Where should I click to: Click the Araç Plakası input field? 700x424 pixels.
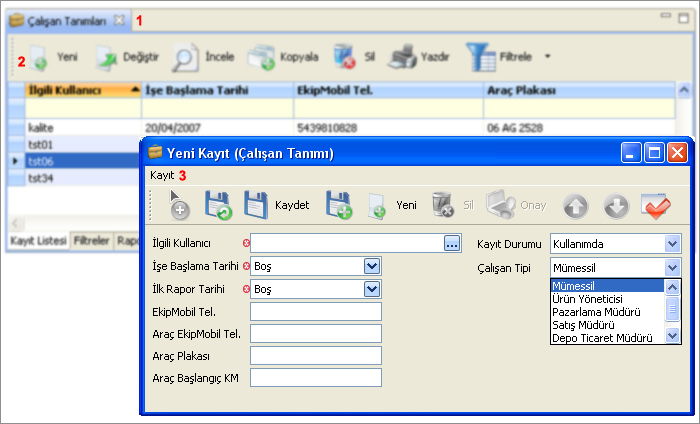coord(316,356)
